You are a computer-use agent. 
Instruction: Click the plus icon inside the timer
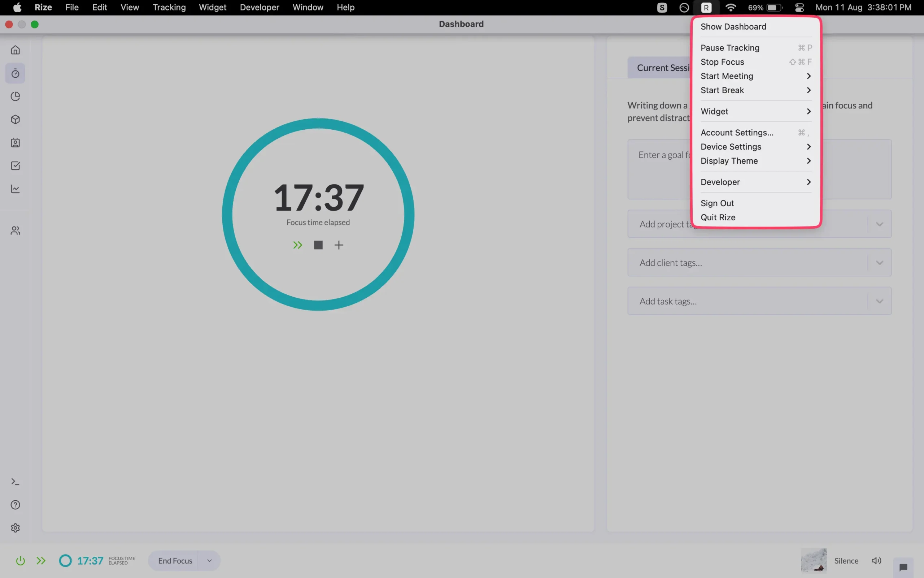coord(339,245)
